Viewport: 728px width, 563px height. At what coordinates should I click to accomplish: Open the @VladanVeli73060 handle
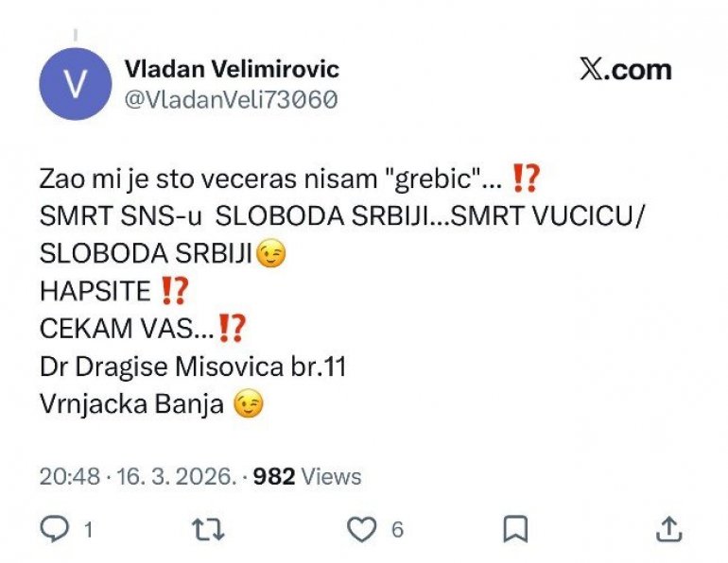pyautogui.click(x=231, y=100)
